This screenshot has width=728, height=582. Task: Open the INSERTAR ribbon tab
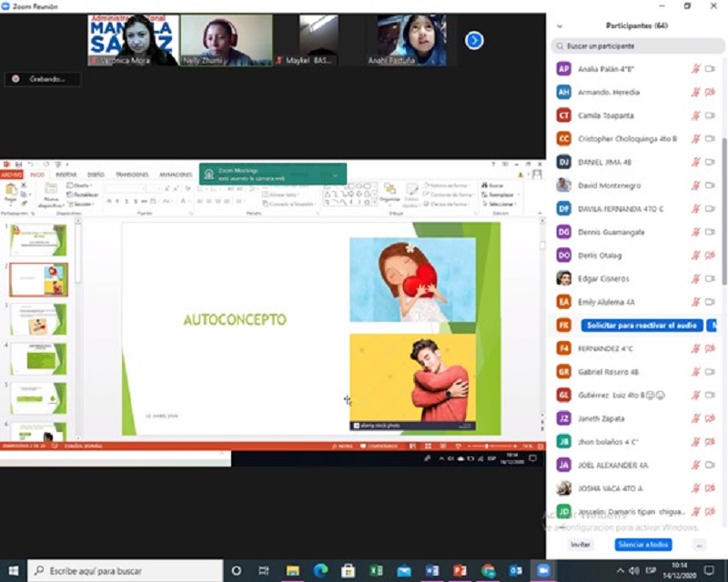(x=66, y=175)
